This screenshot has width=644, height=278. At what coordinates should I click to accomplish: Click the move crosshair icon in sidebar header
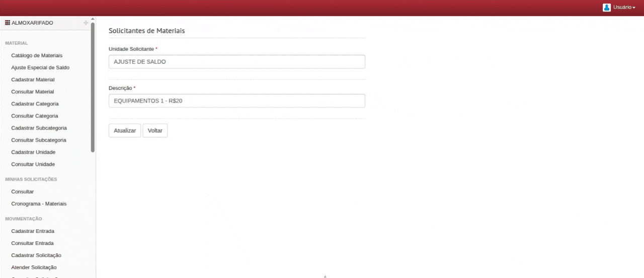(x=86, y=23)
